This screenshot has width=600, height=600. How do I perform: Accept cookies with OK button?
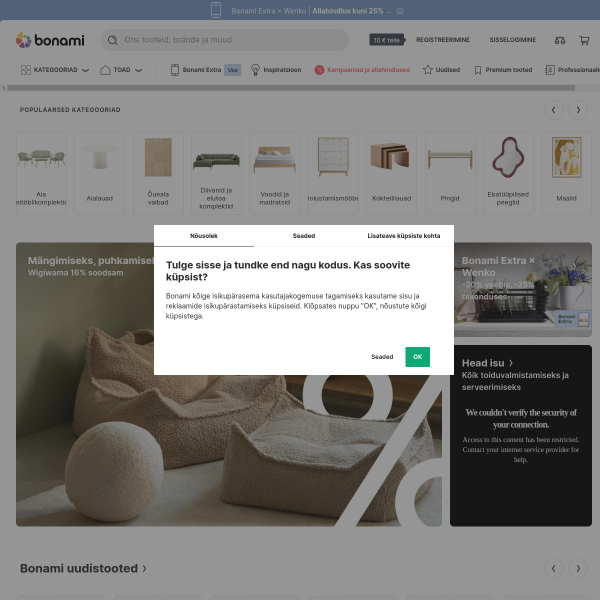coord(417,357)
